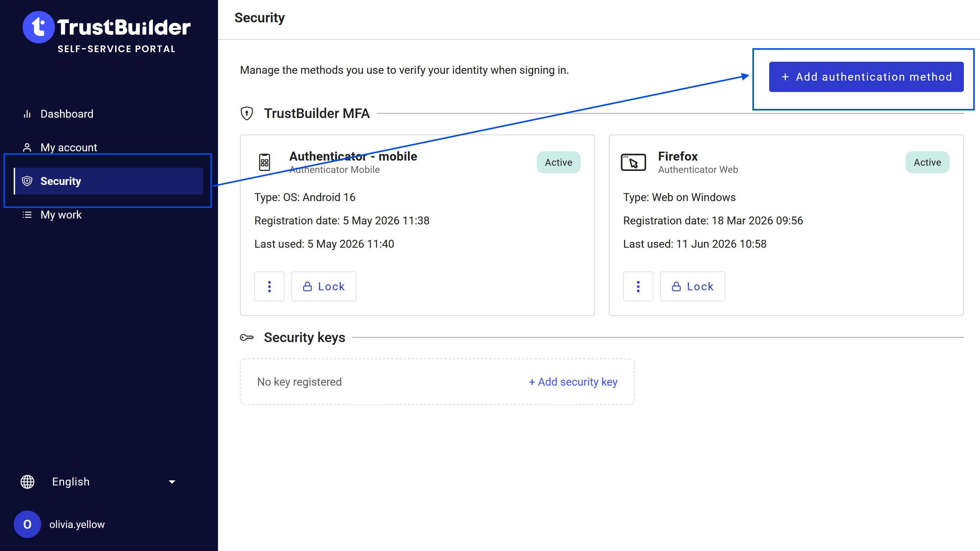The width and height of the screenshot is (980, 551).
Task: Select the Security menu item
Action: (108, 181)
